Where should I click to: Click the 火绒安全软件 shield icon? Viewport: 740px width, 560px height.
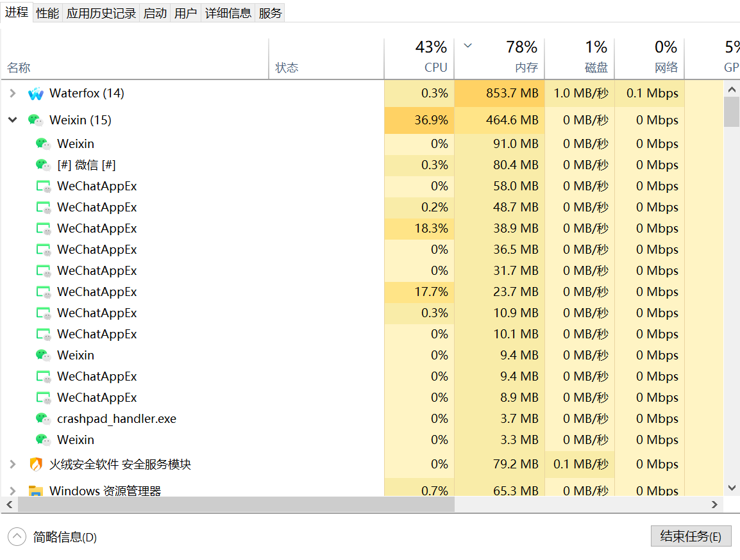click(x=36, y=465)
